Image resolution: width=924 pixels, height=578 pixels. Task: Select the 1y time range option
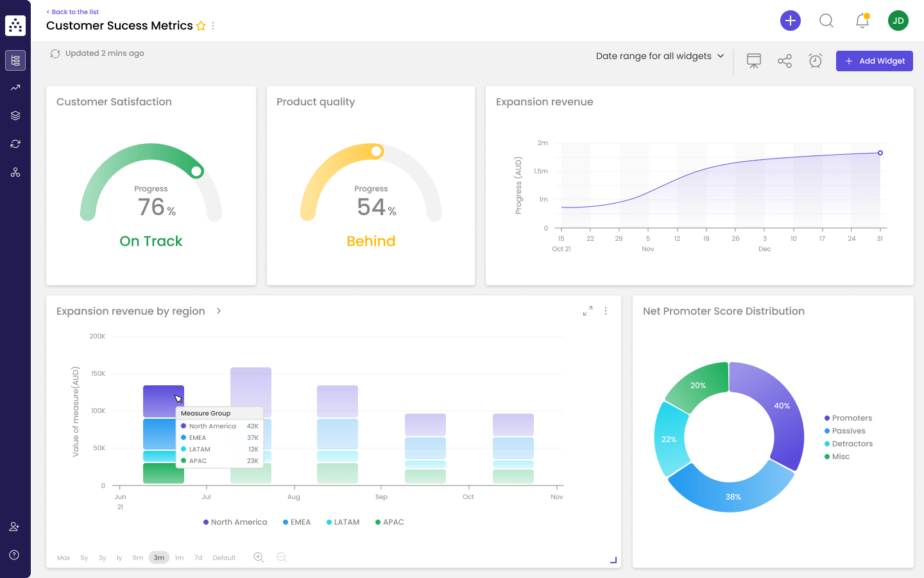pyautogui.click(x=119, y=557)
